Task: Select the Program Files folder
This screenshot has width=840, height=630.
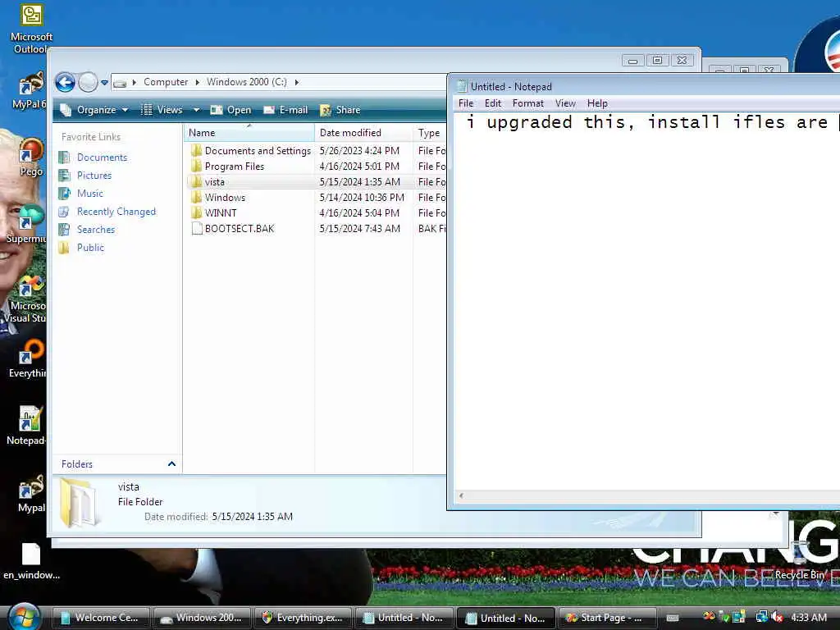Action: 234,167
